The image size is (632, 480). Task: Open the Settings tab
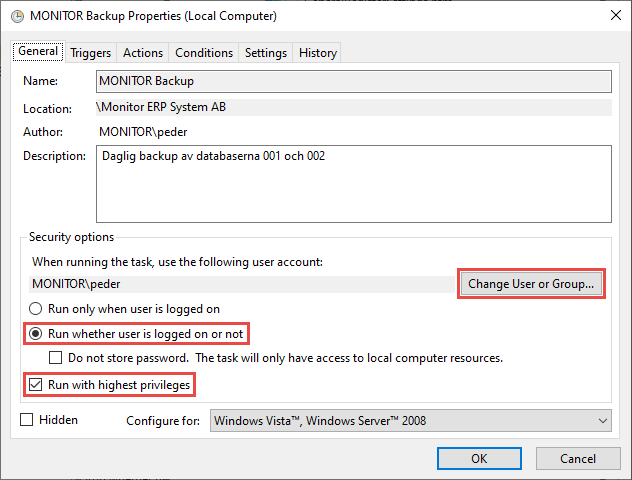point(266,53)
